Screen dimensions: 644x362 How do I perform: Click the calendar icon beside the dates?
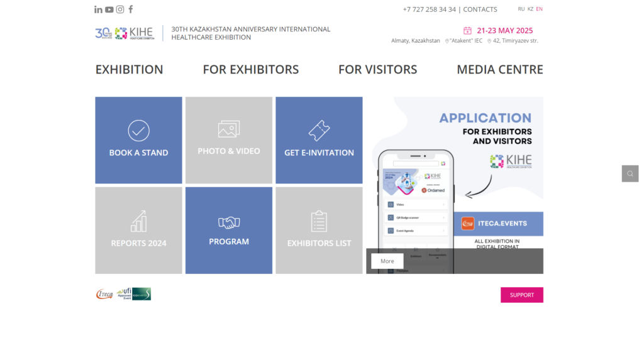coord(467,30)
